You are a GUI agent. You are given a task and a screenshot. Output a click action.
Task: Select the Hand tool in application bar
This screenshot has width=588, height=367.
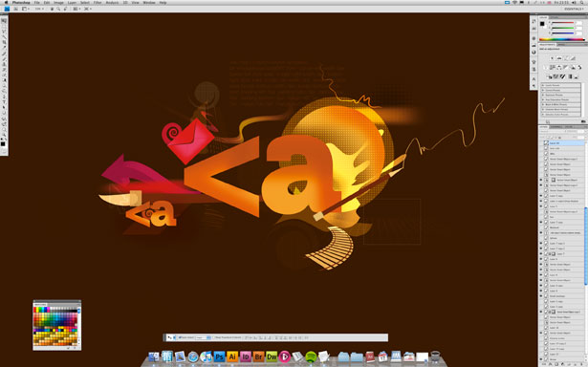[52, 9]
